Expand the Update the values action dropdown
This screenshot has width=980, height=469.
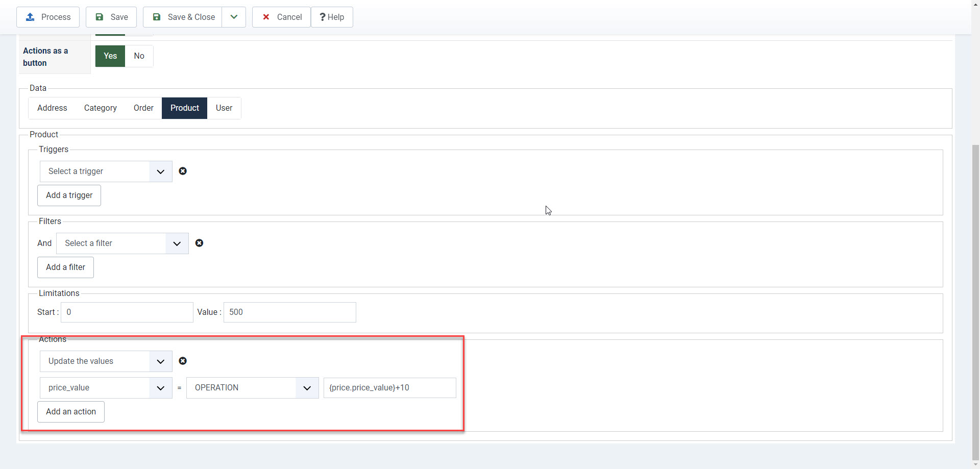click(106, 361)
